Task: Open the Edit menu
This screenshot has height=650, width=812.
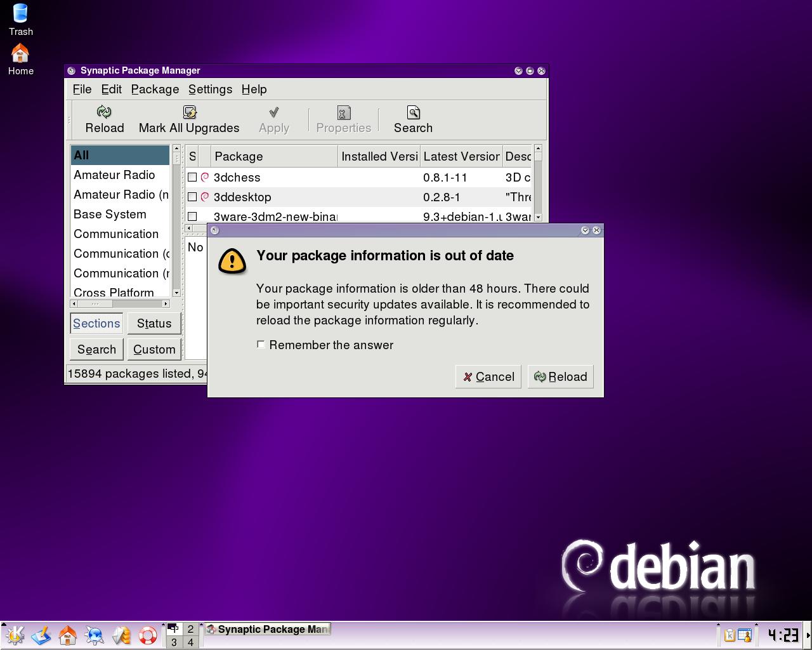Action: point(111,90)
